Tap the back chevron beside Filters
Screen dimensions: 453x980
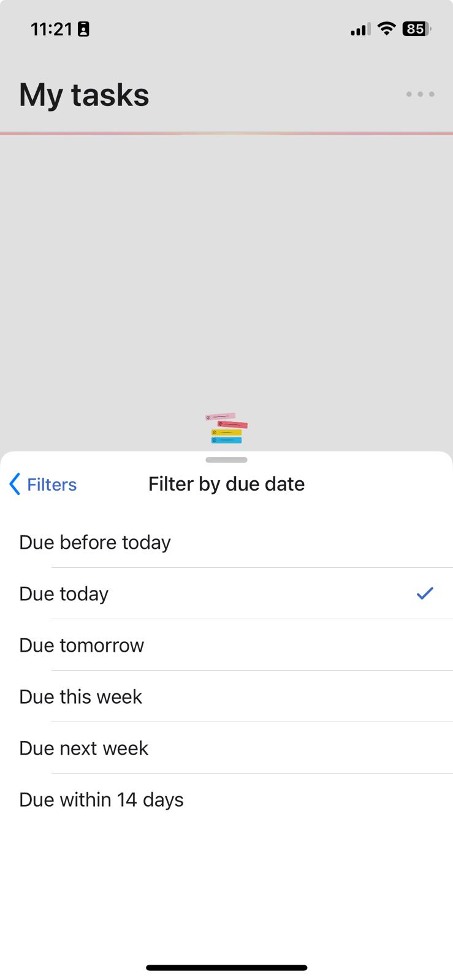pos(15,484)
